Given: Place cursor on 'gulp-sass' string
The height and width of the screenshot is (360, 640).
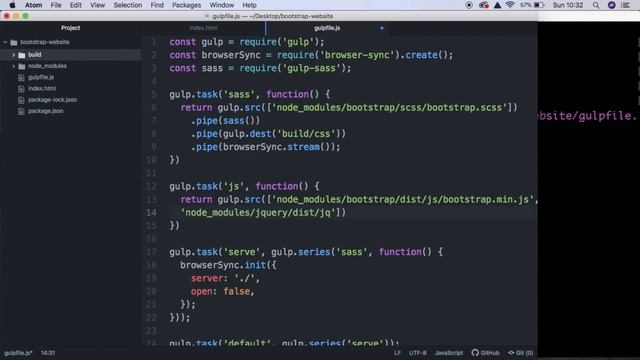Looking at the screenshot, I should coord(311,68).
